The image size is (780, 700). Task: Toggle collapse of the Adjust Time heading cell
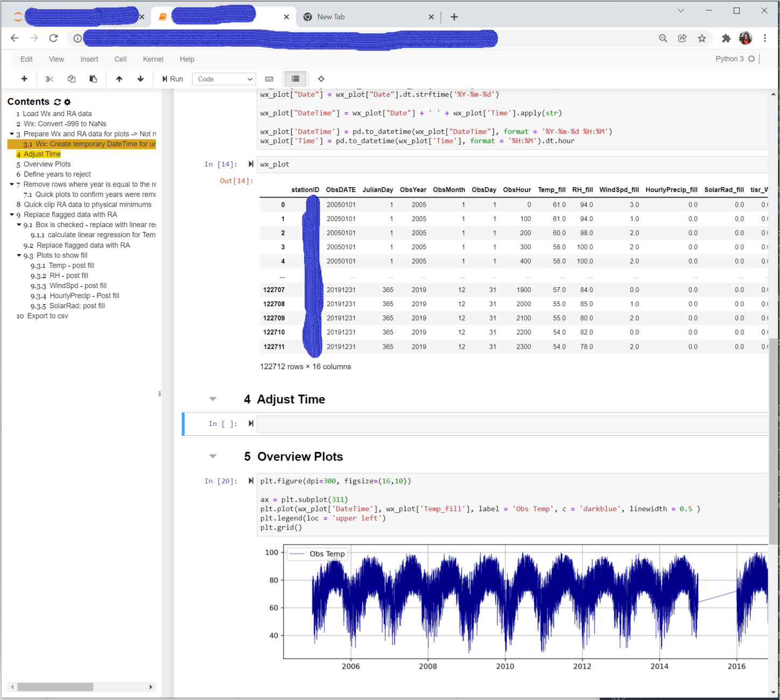pyautogui.click(x=213, y=399)
